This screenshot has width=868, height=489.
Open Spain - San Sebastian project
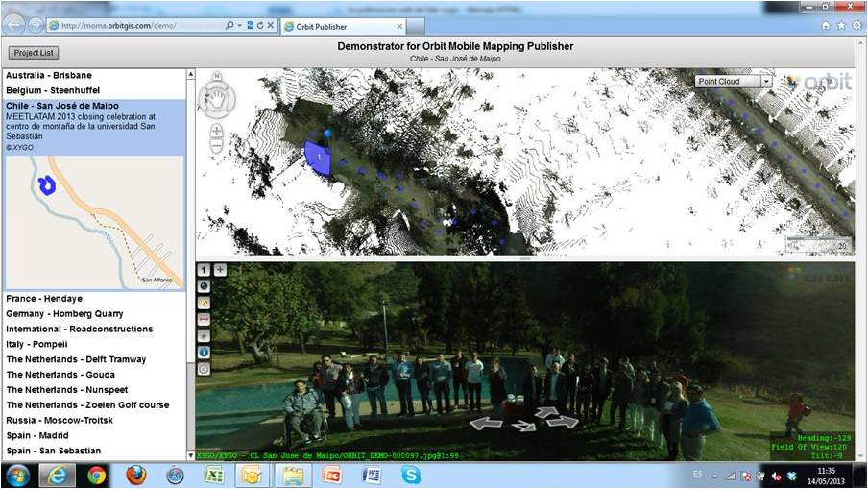[x=53, y=451]
